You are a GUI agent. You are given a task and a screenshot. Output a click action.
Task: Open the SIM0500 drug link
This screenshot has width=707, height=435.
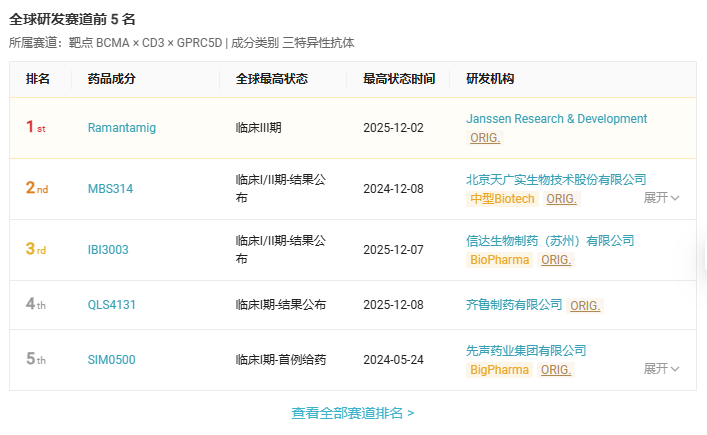coord(111,360)
